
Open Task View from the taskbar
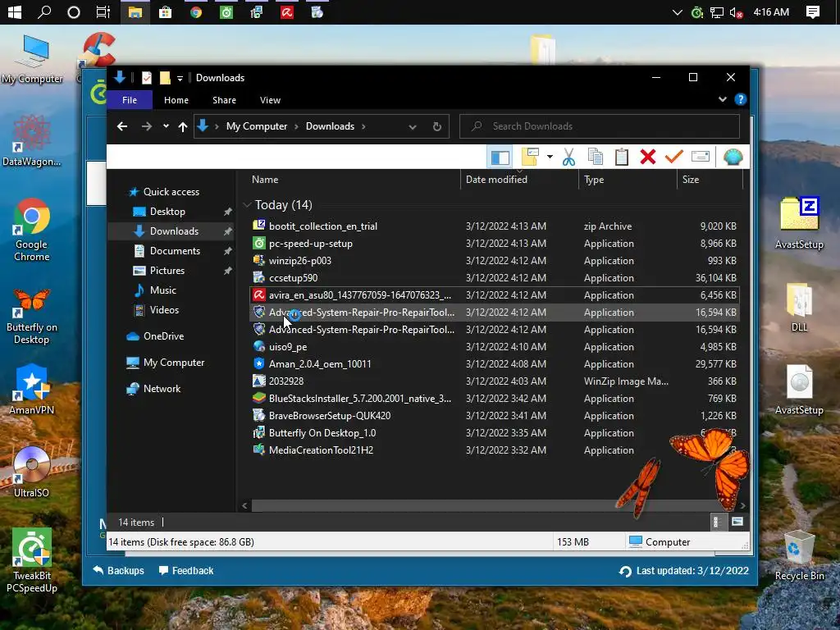tap(103, 11)
